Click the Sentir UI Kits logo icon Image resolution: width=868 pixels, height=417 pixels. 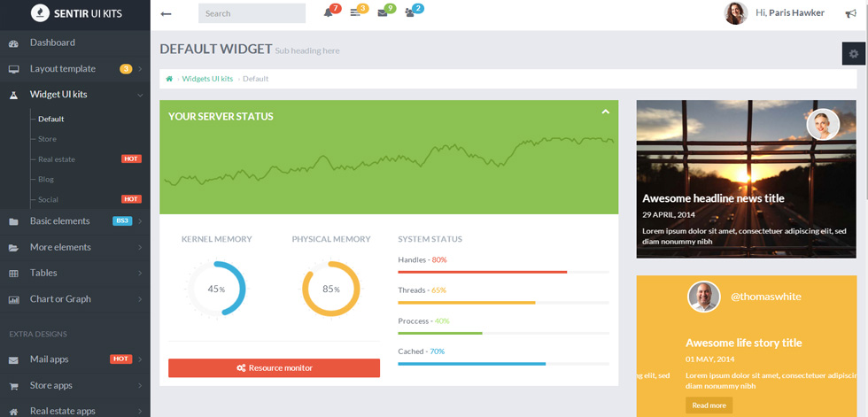[x=39, y=13]
